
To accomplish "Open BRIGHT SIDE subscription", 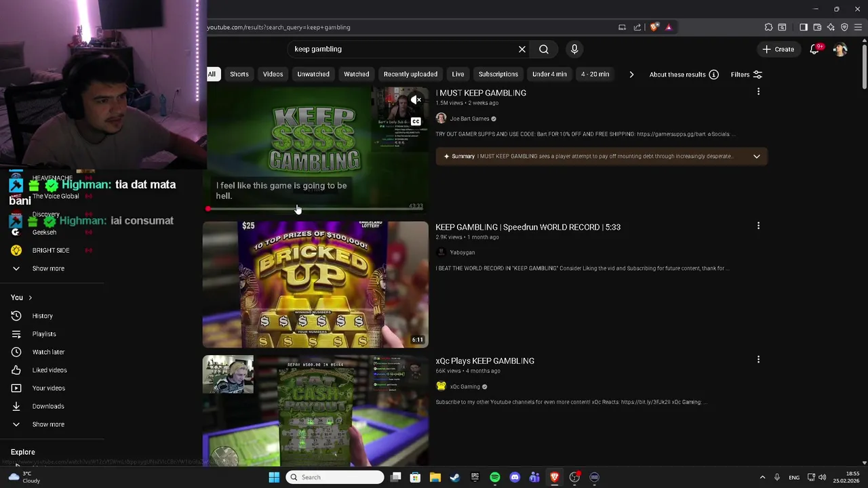I will pyautogui.click(x=51, y=250).
